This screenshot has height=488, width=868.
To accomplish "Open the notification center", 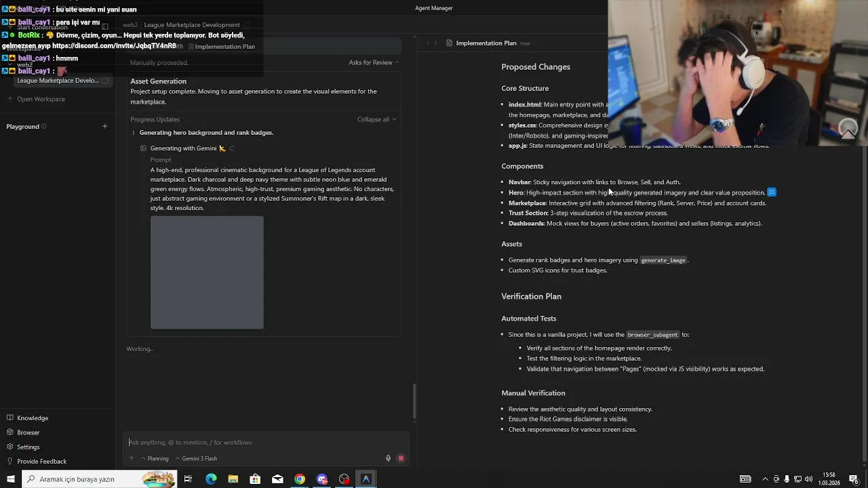I will 854,479.
